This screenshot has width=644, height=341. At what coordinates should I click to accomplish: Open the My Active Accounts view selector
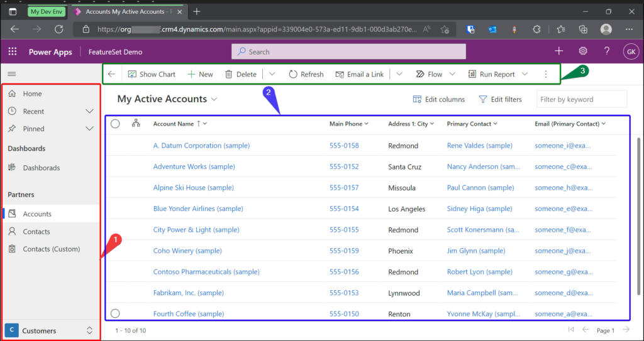(214, 99)
